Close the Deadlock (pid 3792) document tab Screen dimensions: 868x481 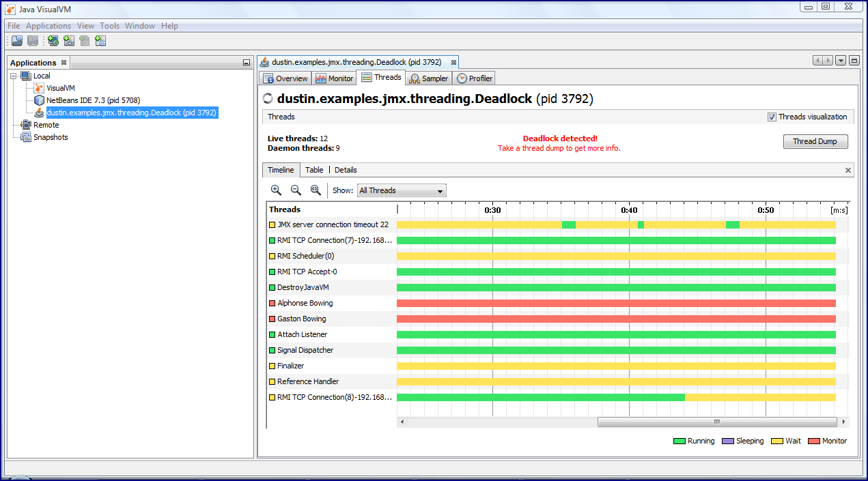(453, 62)
